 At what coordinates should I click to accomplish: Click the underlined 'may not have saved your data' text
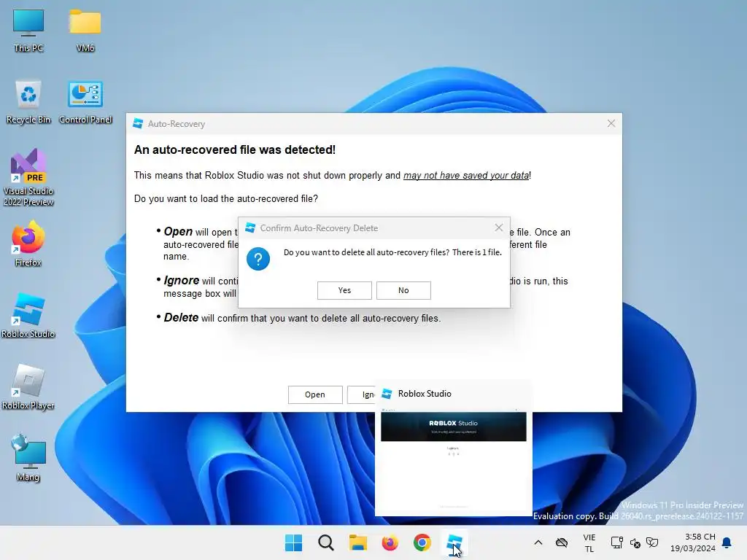click(466, 176)
